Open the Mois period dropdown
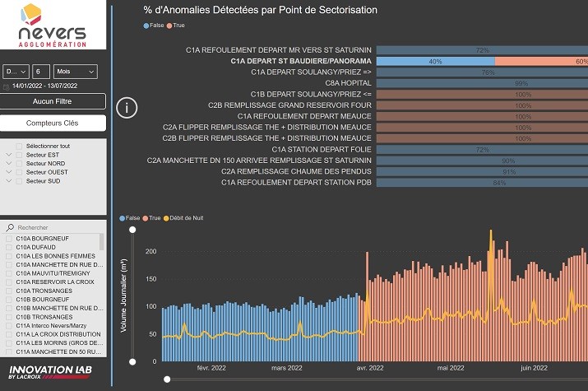Viewport: 588px width, 391px height. pyautogui.click(x=76, y=72)
